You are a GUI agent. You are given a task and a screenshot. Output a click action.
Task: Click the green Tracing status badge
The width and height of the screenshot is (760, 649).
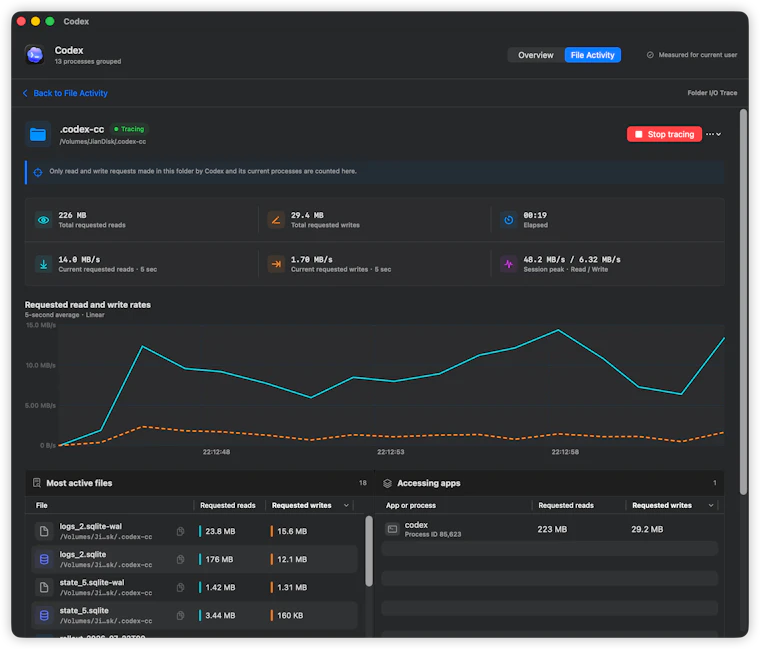point(129,129)
